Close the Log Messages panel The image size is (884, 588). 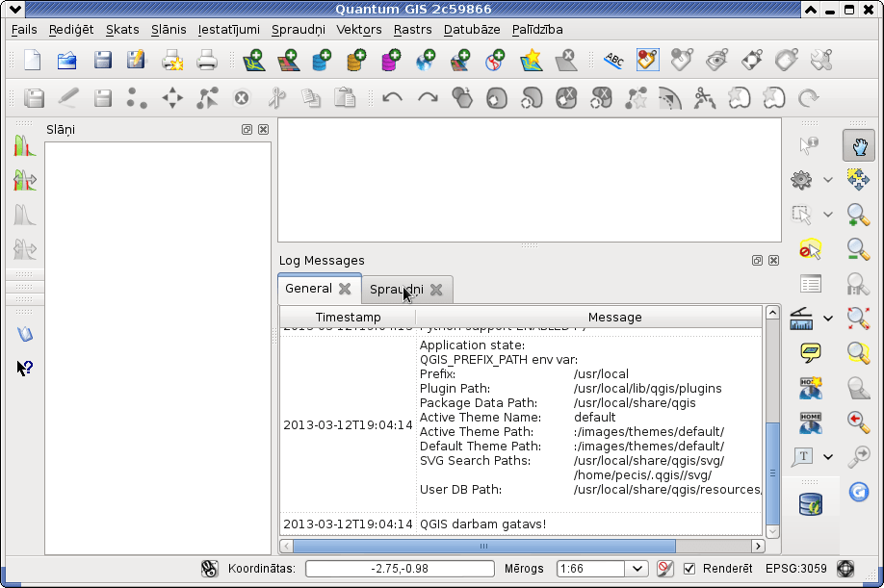[x=774, y=260]
